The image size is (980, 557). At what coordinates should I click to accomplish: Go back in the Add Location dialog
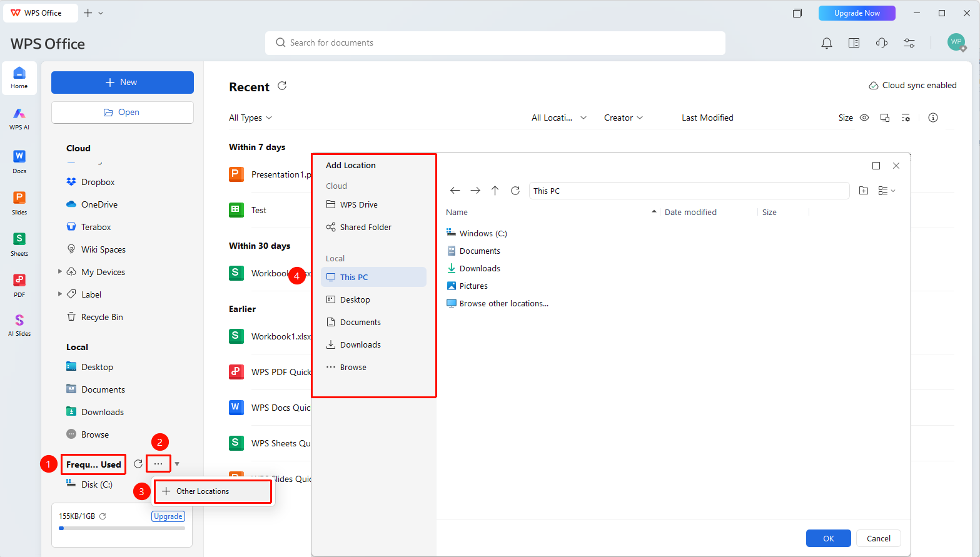tap(455, 191)
